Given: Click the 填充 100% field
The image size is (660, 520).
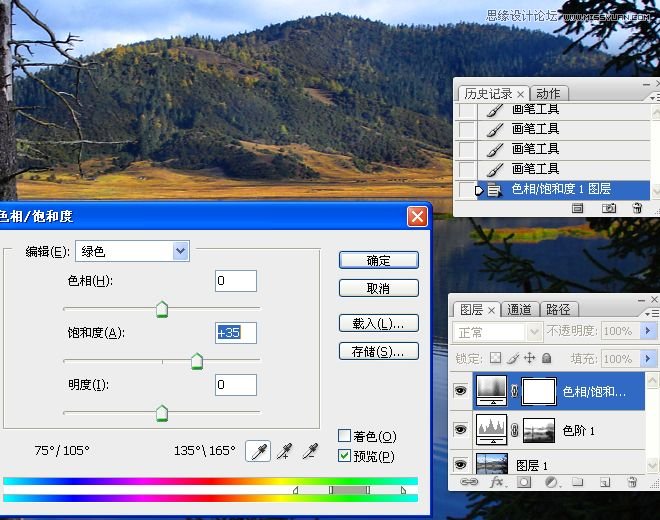Looking at the screenshot, I should click(621, 359).
